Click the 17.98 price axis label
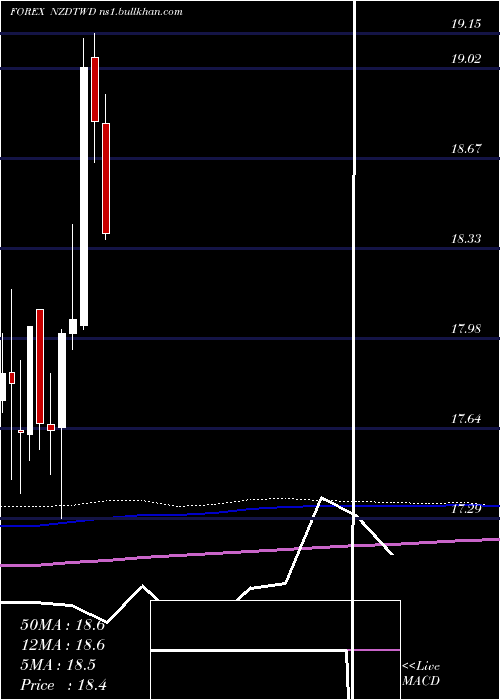Image resolution: width=500 pixels, height=700 pixels. 466,329
